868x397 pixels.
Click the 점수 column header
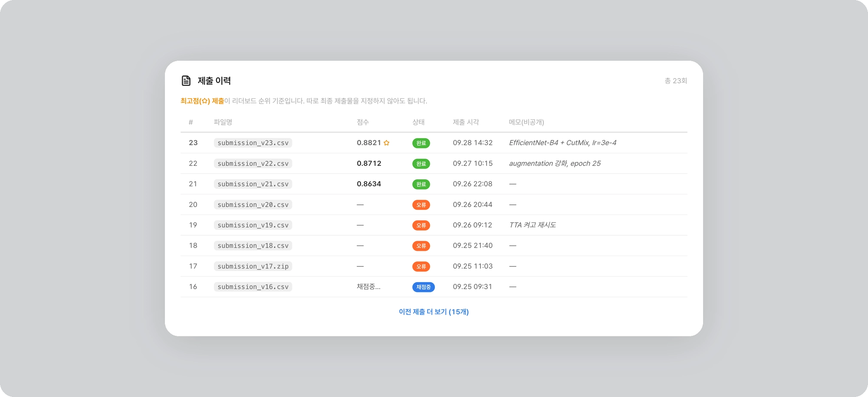(x=363, y=122)
